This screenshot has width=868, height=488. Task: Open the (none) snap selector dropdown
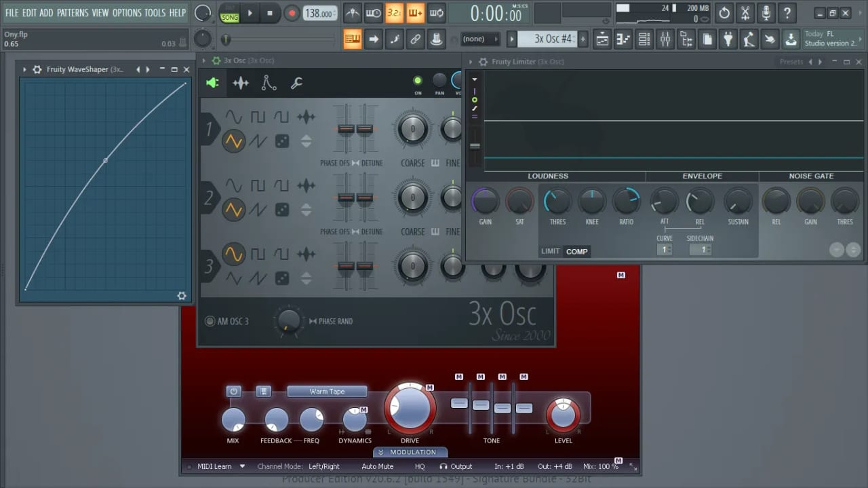point(480,39)
